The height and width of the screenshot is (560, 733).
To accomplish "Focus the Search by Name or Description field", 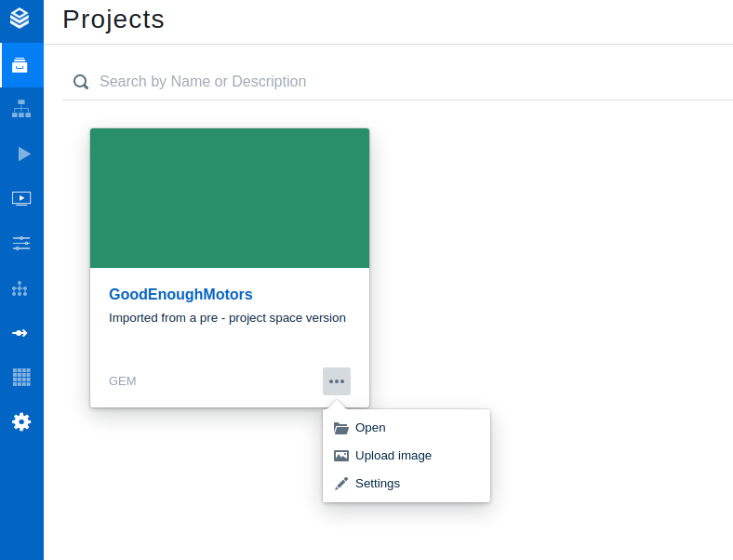I will (372, 82).
